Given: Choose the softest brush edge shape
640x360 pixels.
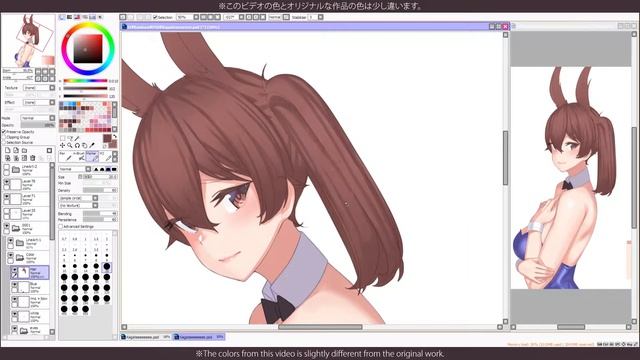Looking at the screenshot, I should point(96,169).
